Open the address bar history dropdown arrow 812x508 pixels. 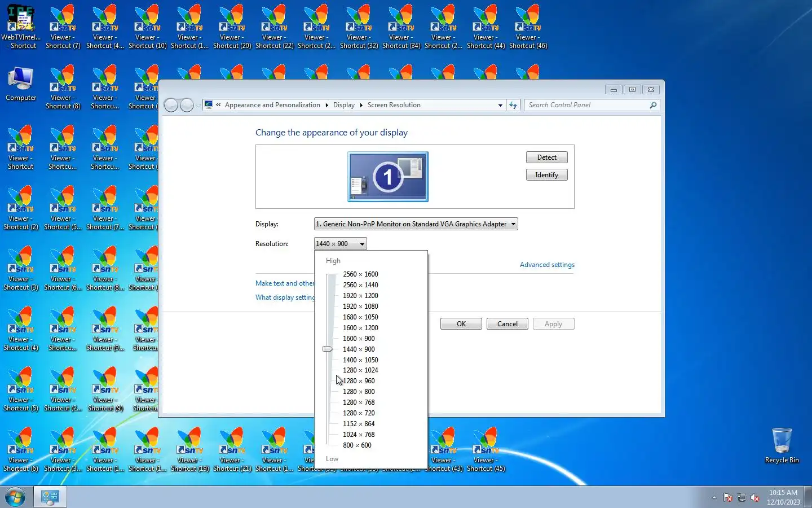tap(500, 105)
